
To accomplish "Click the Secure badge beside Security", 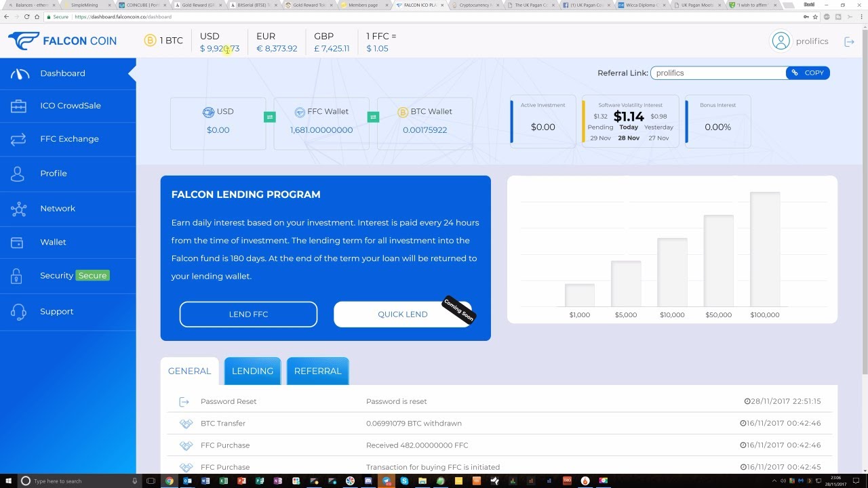I will pyautogui.click(x=92, y=276).
